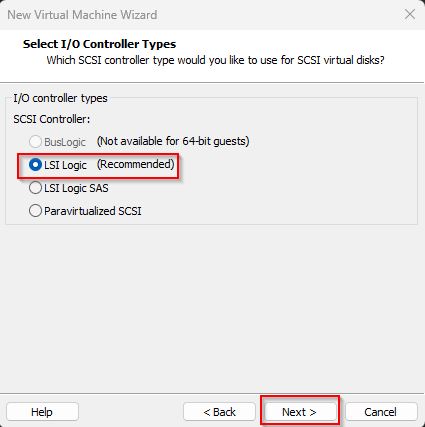
Task: Click the "Select I/O Controller Types" heading
Action: 99,44
